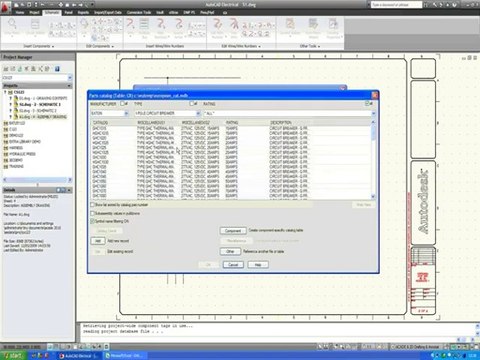
Task: Open the project selection dropdown in Project Manager
Action: pyautogui.click(x=70, y=78)
